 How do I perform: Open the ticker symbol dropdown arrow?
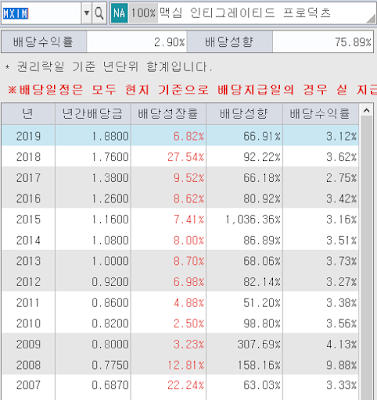(86, 13)
